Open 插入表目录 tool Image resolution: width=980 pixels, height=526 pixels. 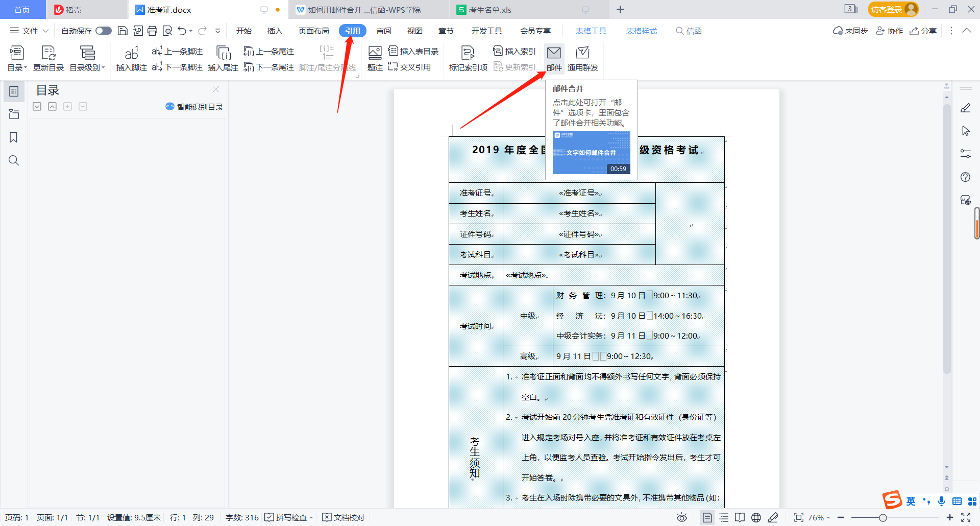pos(414,51)
